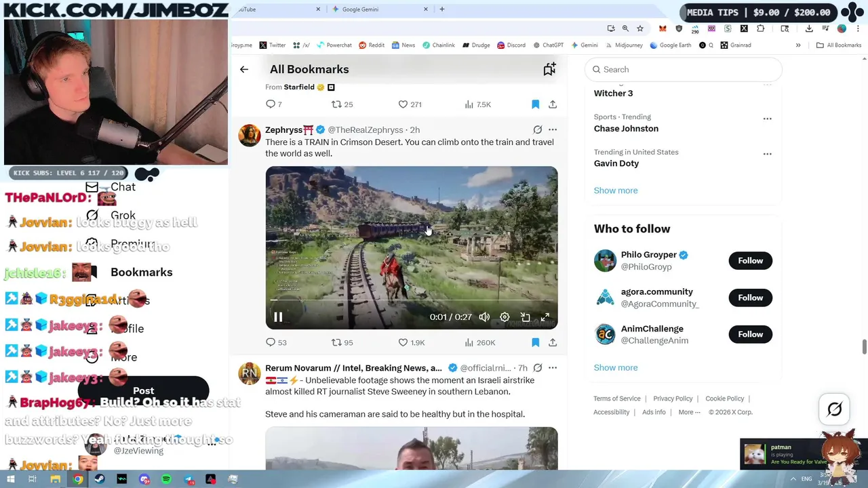Show more trending topics
The height and width of the screenshot is (488, 868).
coord(616,190)
